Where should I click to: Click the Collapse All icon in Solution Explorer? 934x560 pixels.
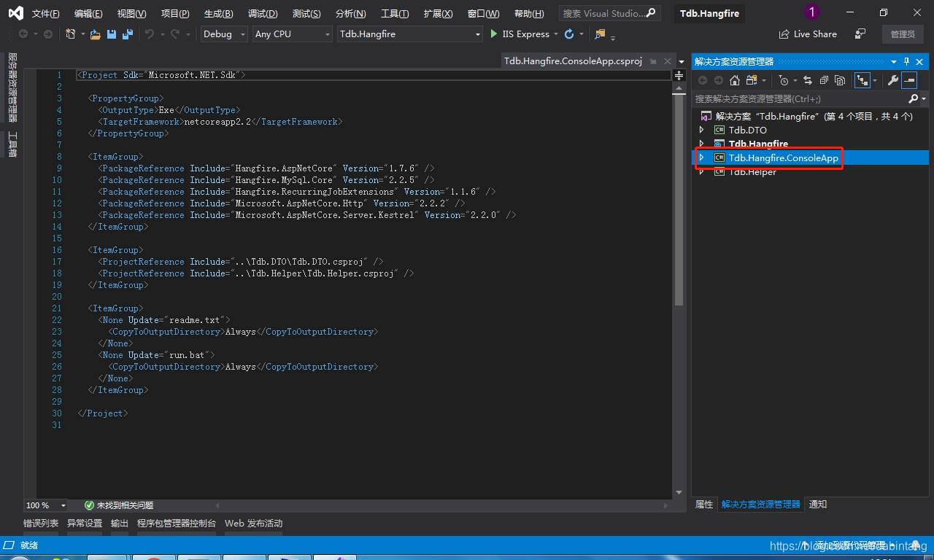tap(824, 80)
